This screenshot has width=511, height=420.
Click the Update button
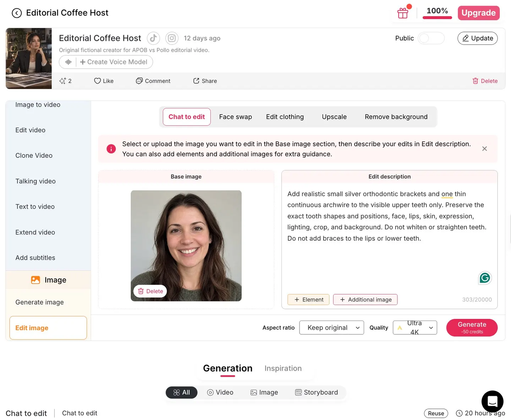coord(478,38)
